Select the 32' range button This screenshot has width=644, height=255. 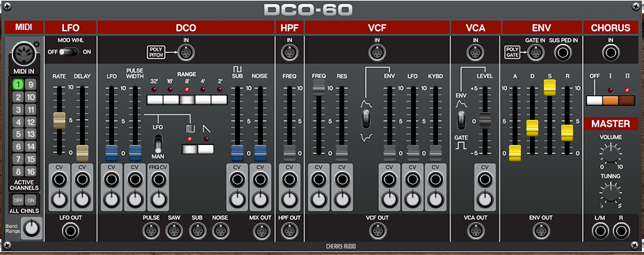pos(155,100)
